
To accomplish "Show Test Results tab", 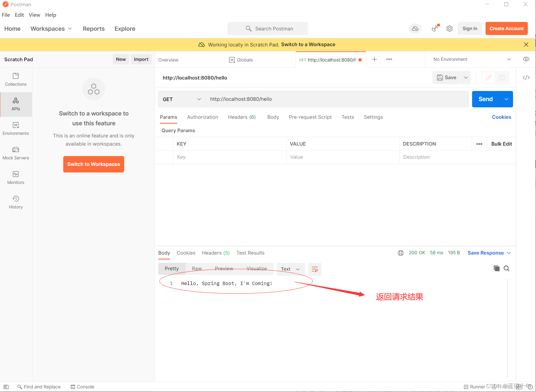I will tap(250, 253).
